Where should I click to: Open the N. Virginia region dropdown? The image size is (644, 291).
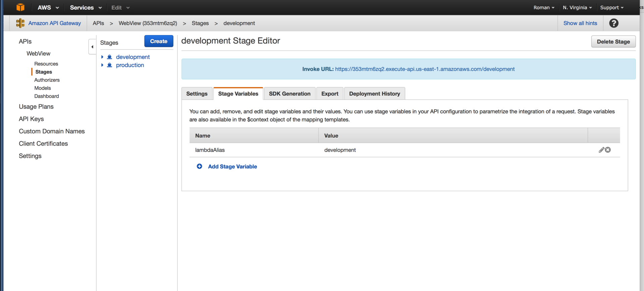(577, 7)
